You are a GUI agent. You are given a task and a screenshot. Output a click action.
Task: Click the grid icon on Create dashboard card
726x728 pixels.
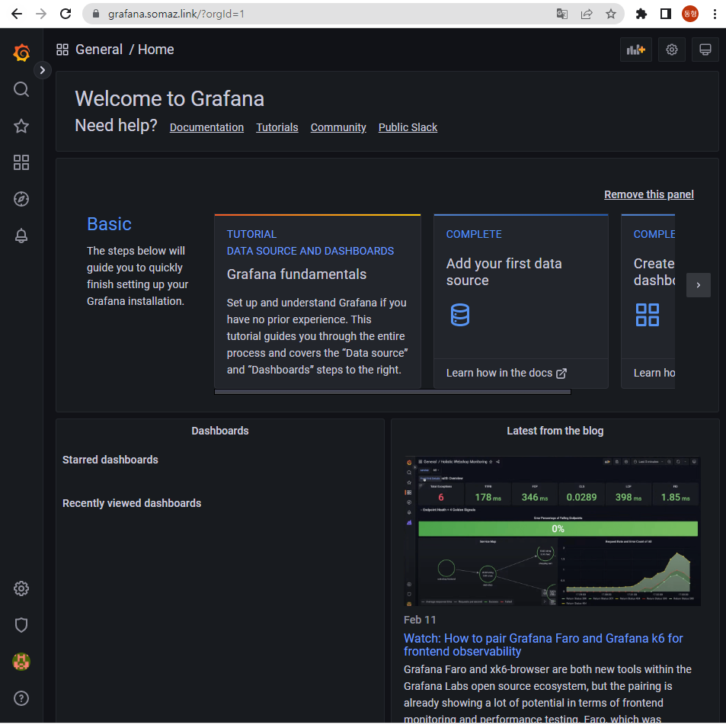tap(647, 315)
